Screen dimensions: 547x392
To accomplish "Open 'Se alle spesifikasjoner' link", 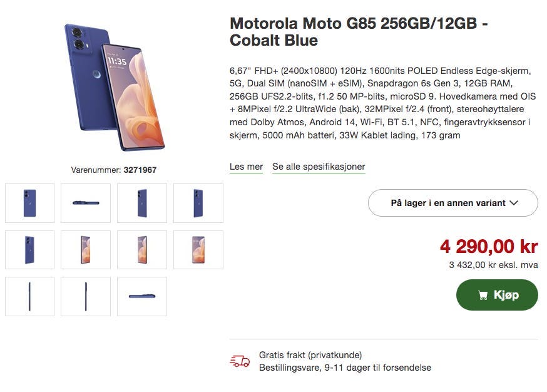I will pos(319,167).
